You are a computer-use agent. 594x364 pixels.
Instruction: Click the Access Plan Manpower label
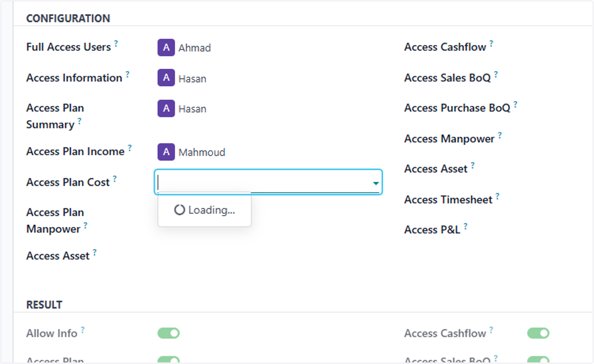click(x=55, y=221)
